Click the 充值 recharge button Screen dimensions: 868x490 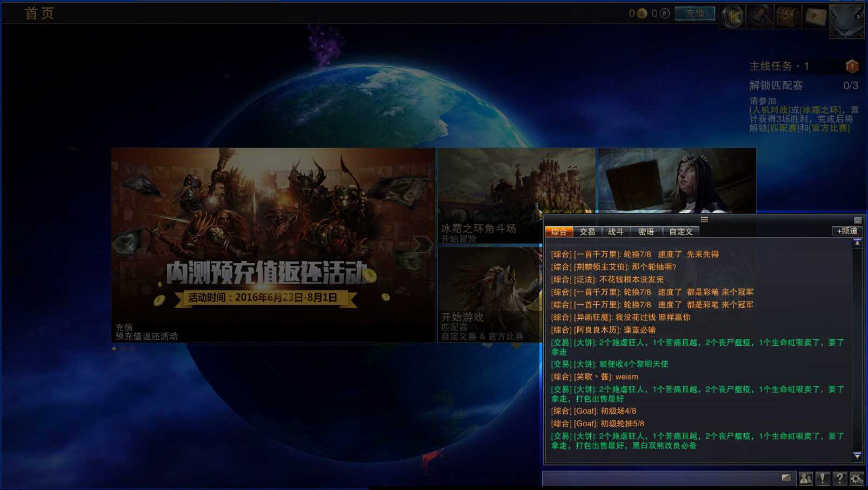click(x=695, y=14)
